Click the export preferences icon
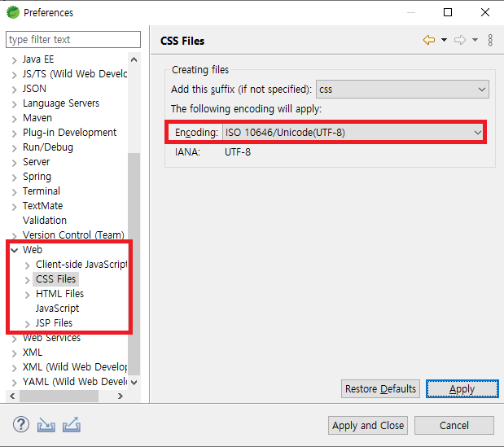The image size is (504, 447). (x=72, y=424)
